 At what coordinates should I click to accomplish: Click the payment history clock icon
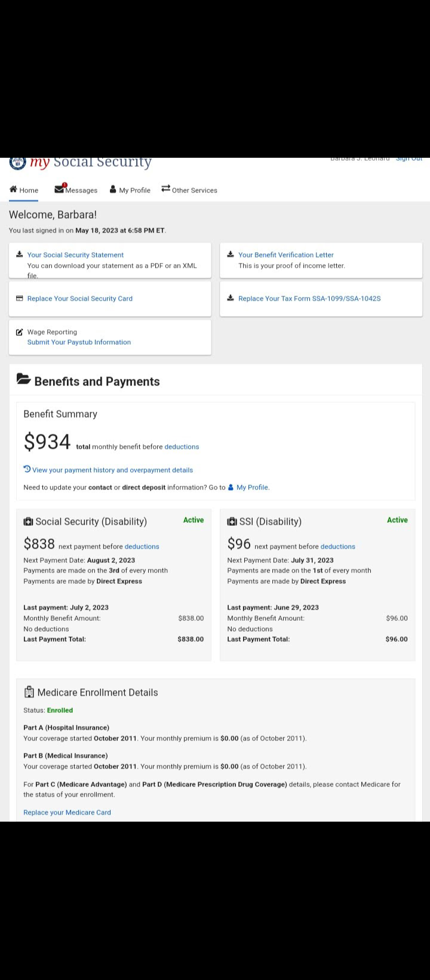click(27, 469)
